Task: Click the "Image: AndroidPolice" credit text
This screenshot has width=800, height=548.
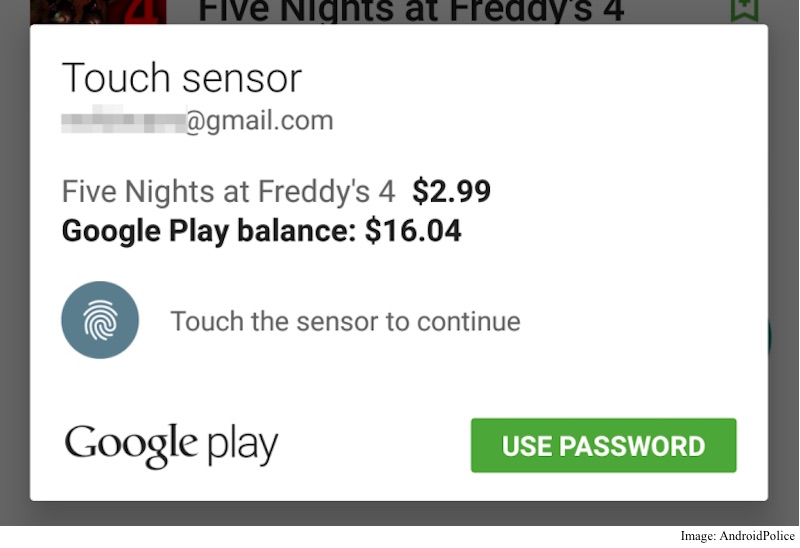Action: 738,536
